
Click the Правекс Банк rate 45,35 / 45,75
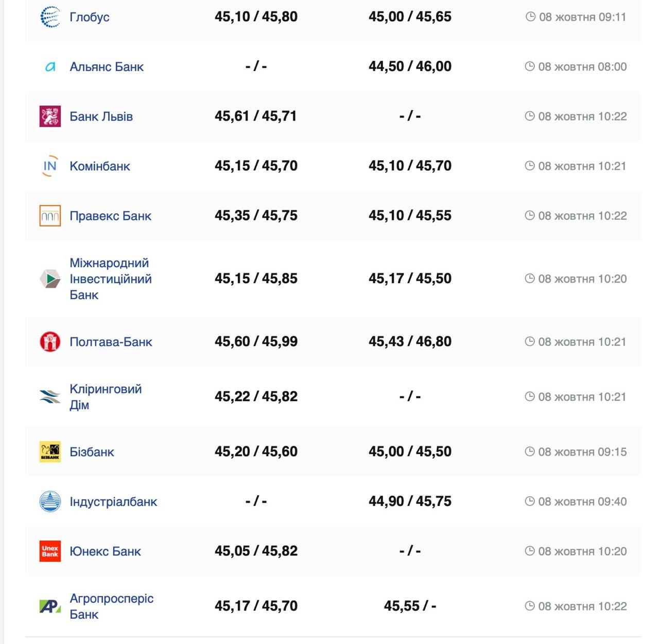click(x=256, y=216)
